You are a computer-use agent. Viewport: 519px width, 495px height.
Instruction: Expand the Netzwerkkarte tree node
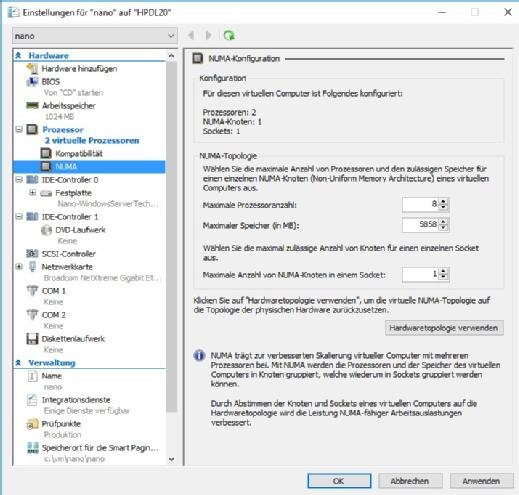[x=19, y=267]
